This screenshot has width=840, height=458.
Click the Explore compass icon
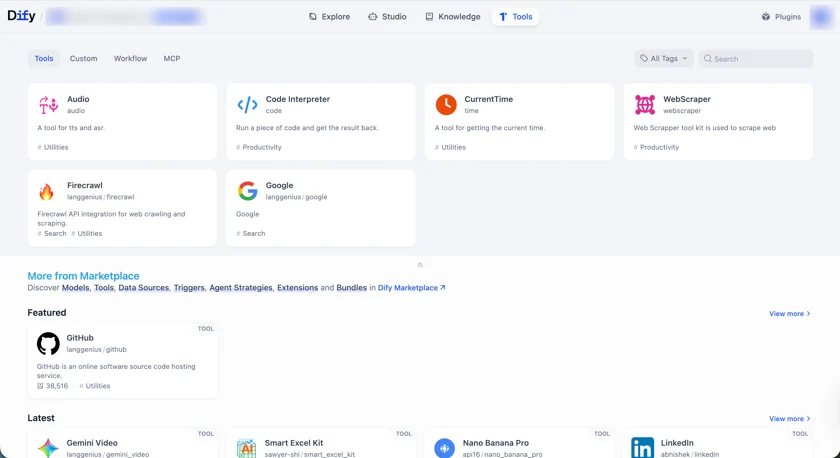point(313,17)
